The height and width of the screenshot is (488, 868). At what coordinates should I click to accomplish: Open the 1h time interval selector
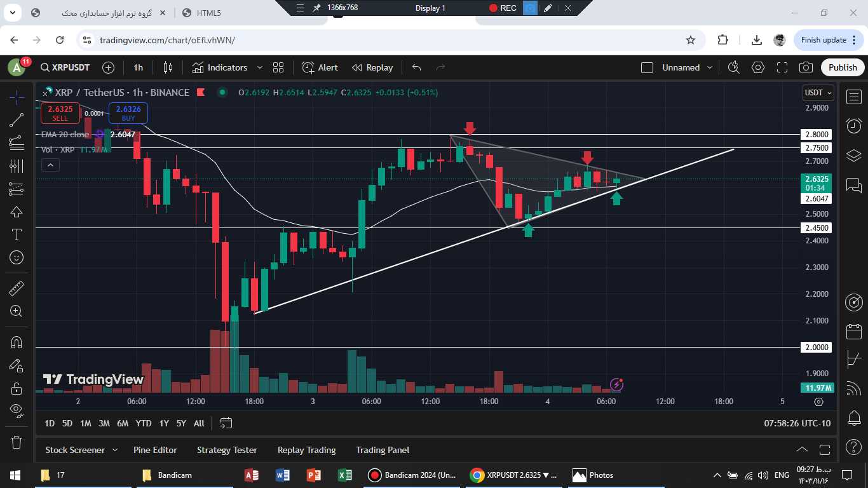click(x=139, y=67)
